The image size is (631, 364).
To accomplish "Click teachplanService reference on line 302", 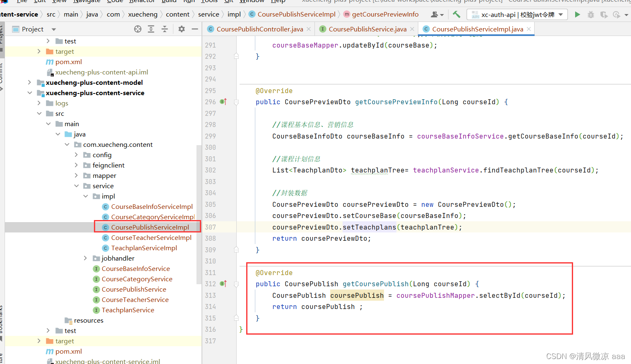I will tap(446, 170).
